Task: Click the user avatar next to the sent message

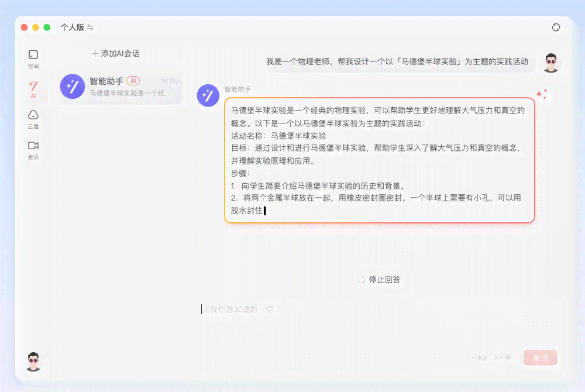Action: pyautogui.click(x=551, y=63)
